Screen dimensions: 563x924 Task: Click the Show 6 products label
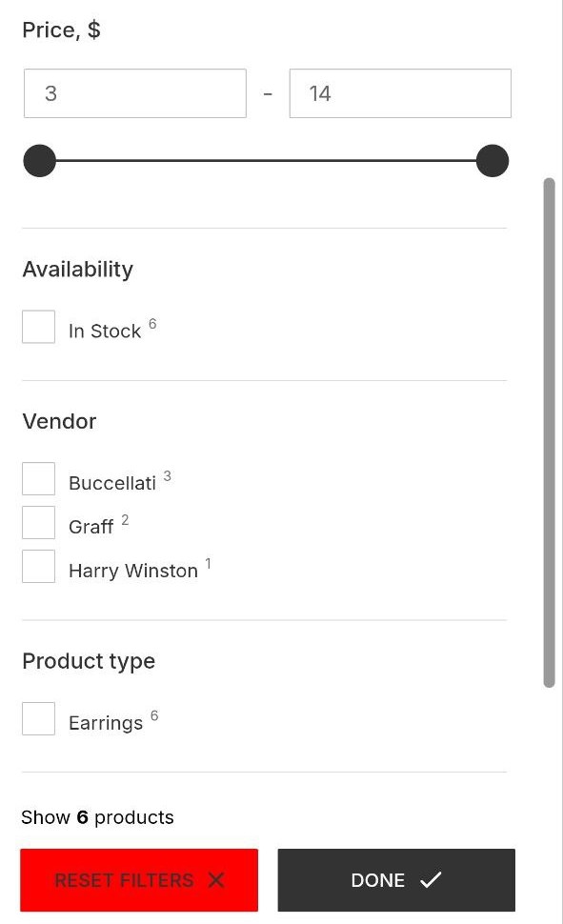click(98, 817)
